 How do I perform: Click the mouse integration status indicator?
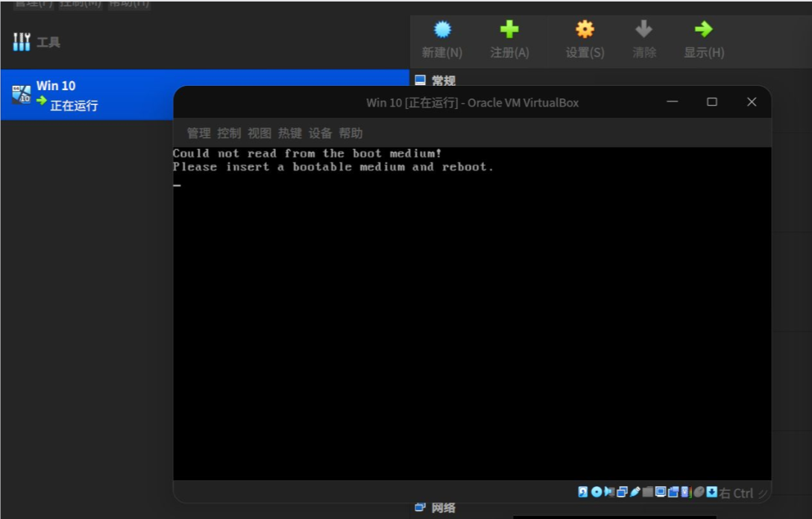pyautogui.click(x=699, y=491)
